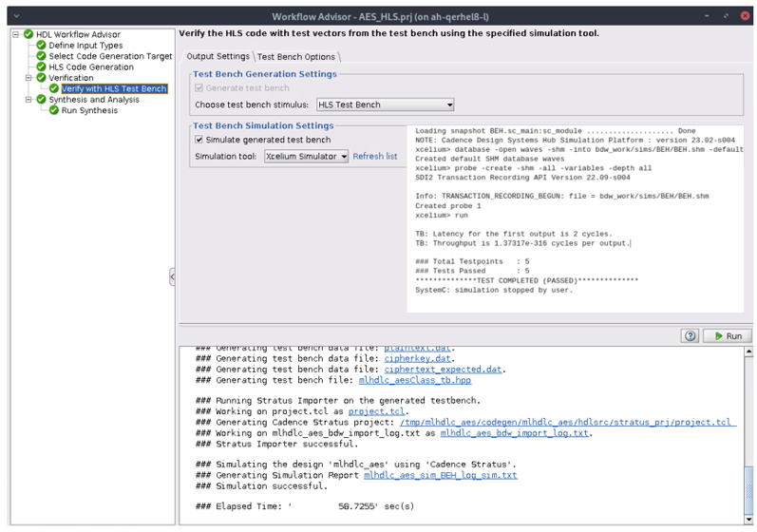Click the green check beside Select Code Generation Target
This screenshot has width=757, height=532.
(41, 57)
